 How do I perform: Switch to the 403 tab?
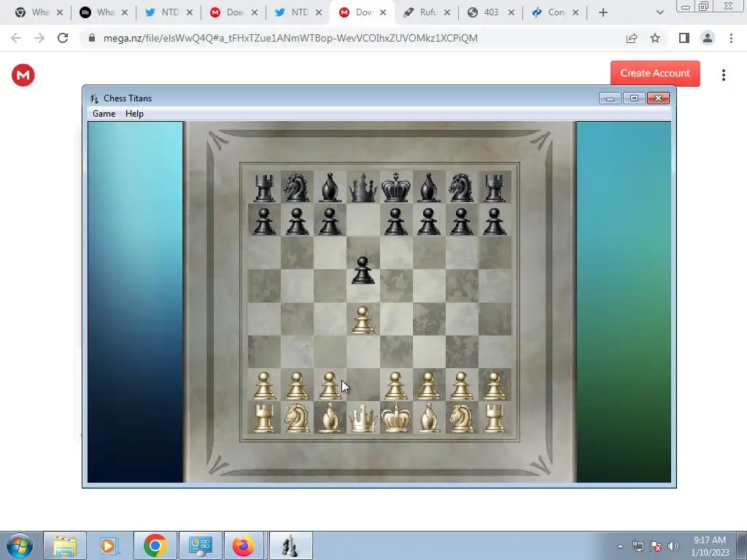coord(491,12)
